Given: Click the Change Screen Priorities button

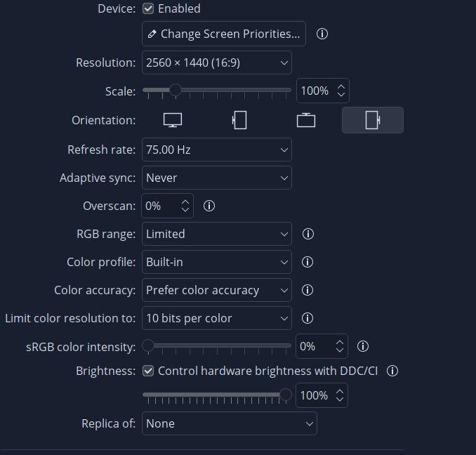Looking at the screenshot, I should coord(224,34).
